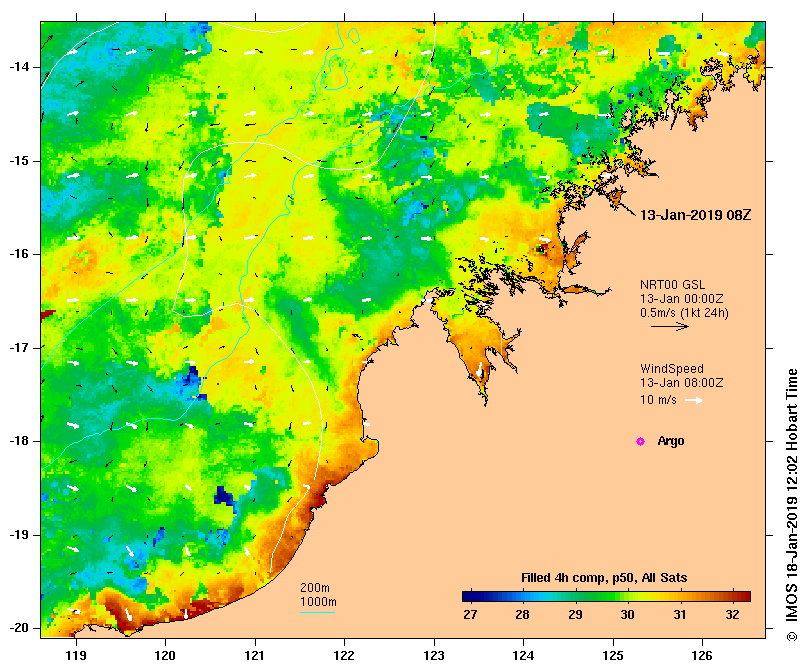809x672 pixels.
Task: Click the 124 longitude axis label
Action: (523, 655)
